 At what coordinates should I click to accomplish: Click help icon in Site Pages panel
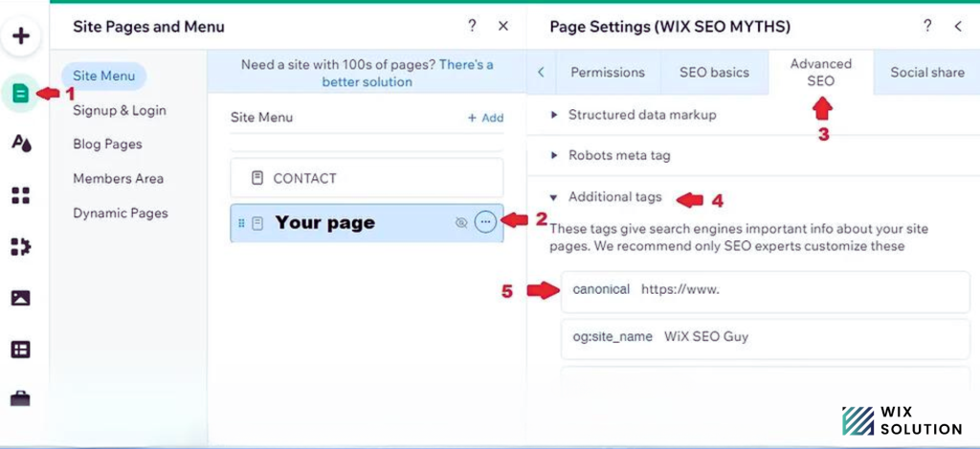coord(472,26)
